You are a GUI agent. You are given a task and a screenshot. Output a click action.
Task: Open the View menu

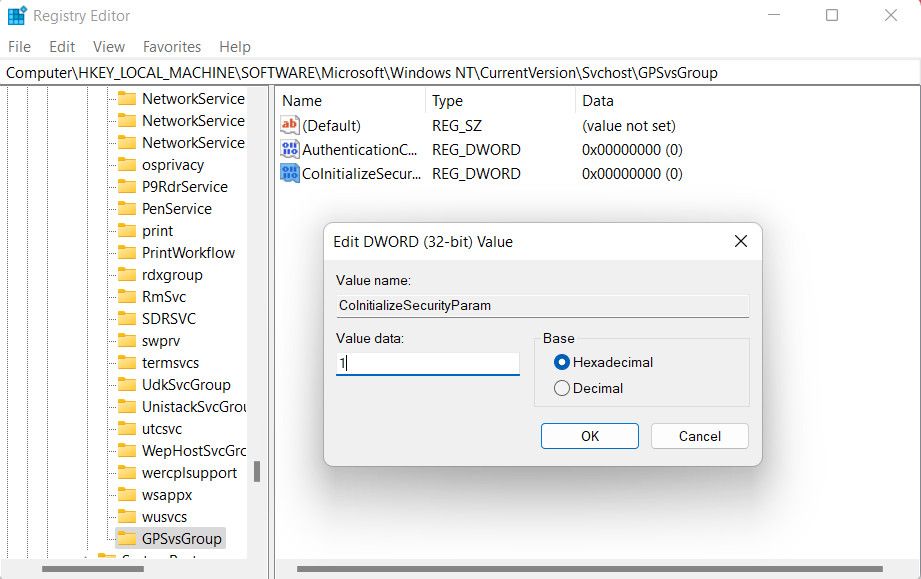108,46
